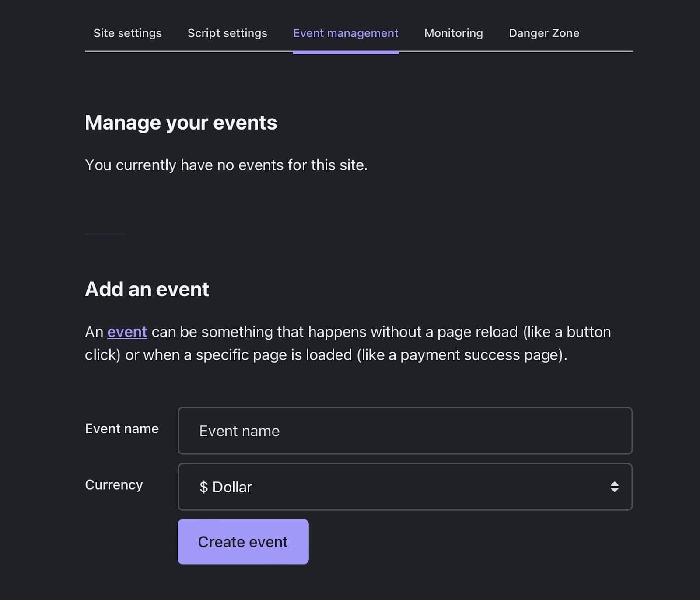
Task: Select the Event management tab
Action: pos(345,33)
